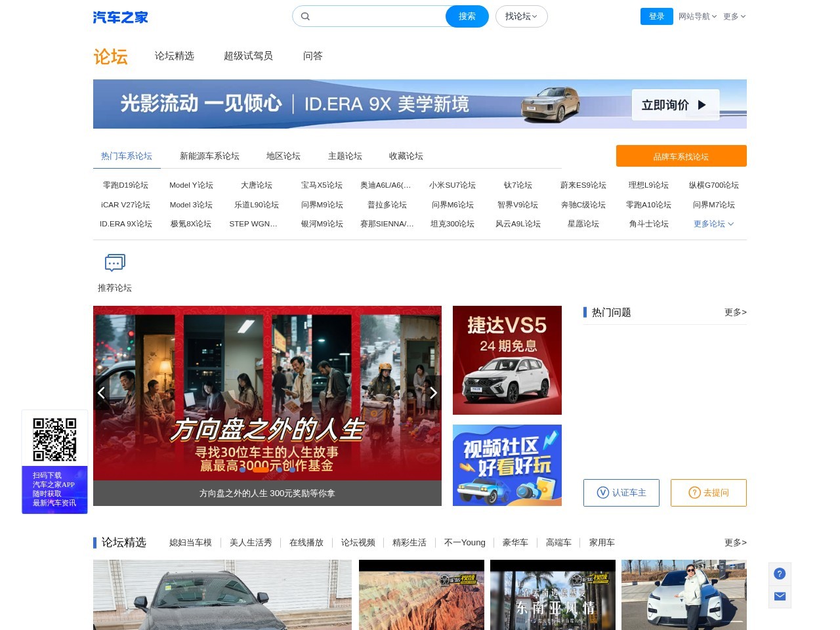Open the 东南亚风情 video thumbnail

coord(553,595)
